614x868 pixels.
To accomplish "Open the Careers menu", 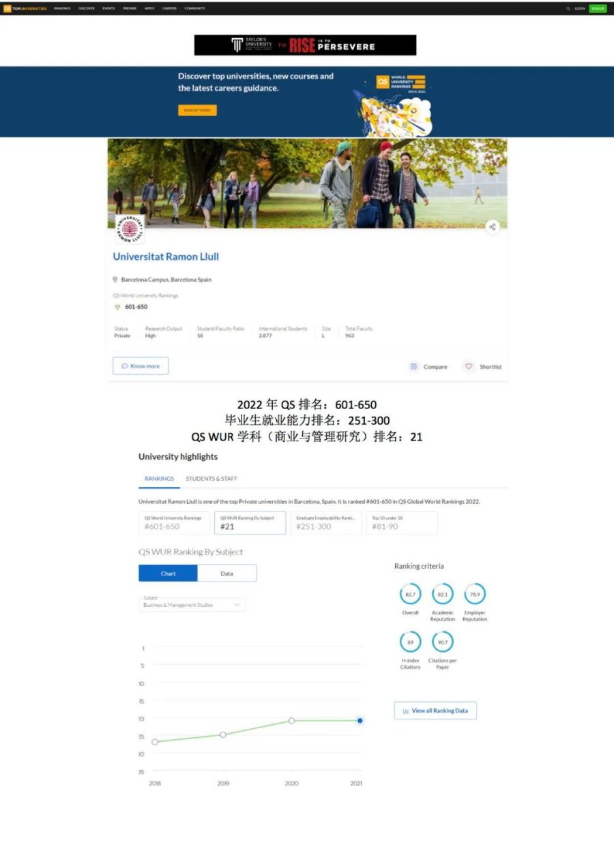I will [169, 8].
